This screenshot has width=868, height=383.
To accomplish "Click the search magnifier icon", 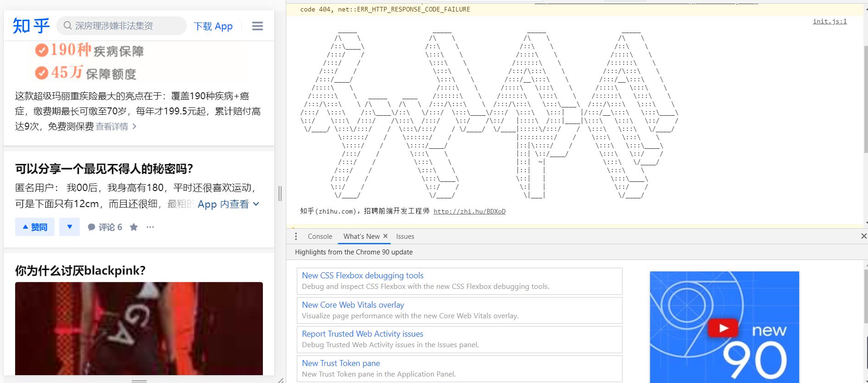I will (x=67, y=26).
